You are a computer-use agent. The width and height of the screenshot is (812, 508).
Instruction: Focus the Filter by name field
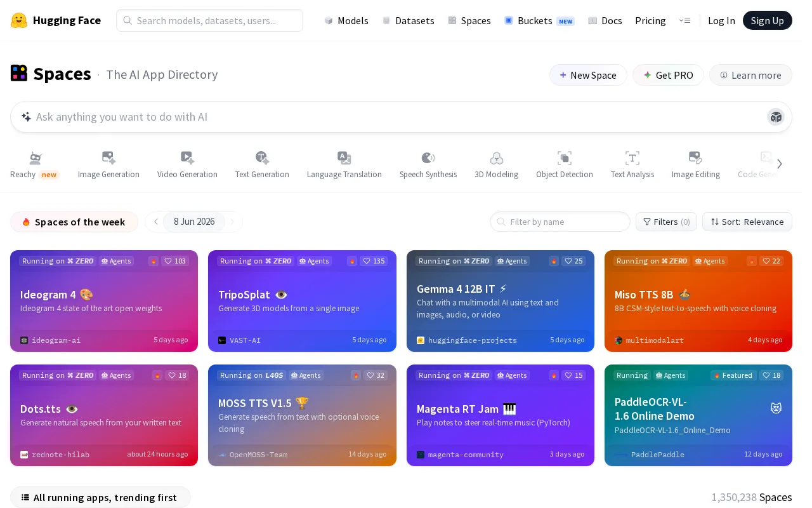[560, 222]
